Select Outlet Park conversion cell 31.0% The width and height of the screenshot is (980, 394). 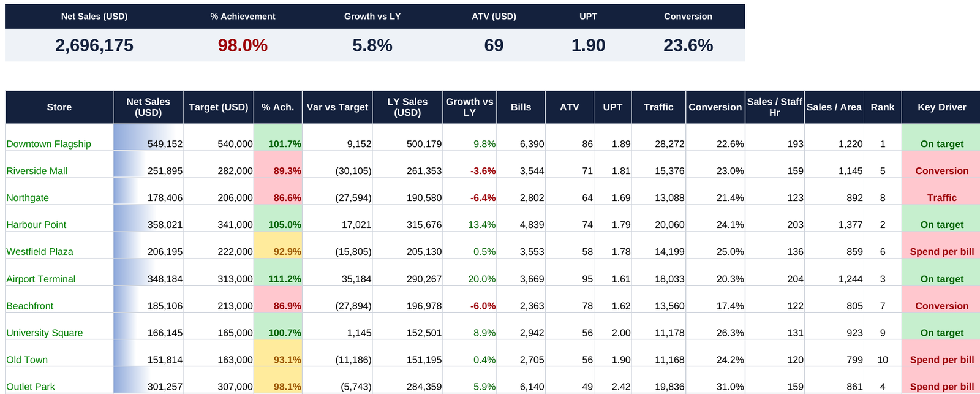click(x=715, y=380)
